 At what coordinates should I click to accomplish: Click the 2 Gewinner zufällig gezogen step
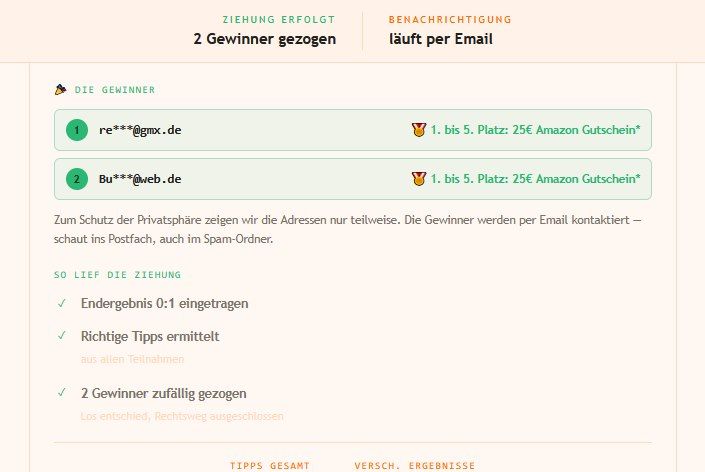tap(164, 393)
